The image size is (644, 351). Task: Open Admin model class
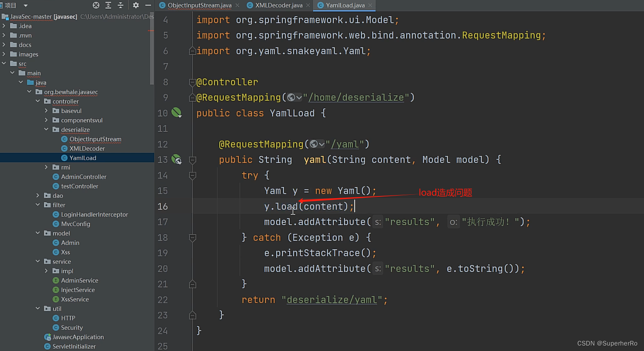click(x=70, y=243)
